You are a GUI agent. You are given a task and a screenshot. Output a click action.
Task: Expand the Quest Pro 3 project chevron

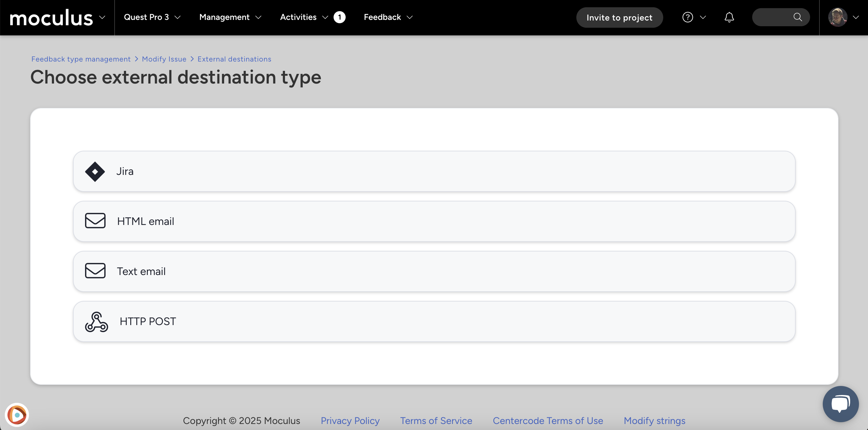[x=178, y=17]
